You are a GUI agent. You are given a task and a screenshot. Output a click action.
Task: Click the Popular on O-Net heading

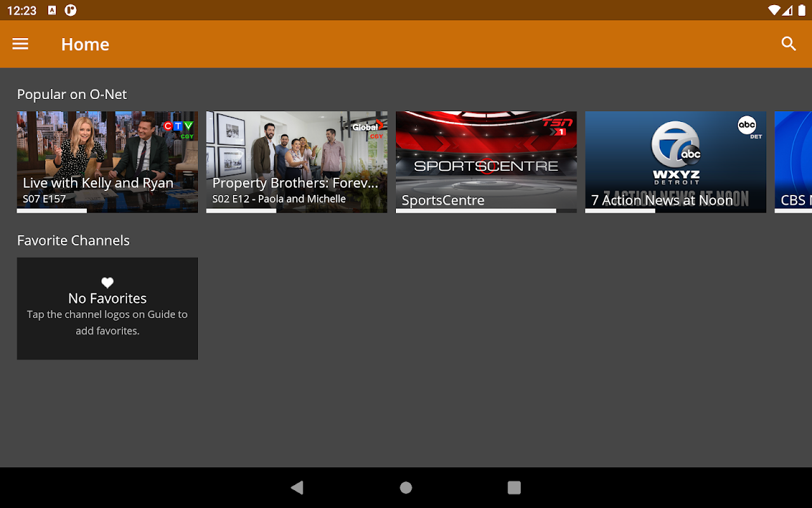[x=72, y=95]
